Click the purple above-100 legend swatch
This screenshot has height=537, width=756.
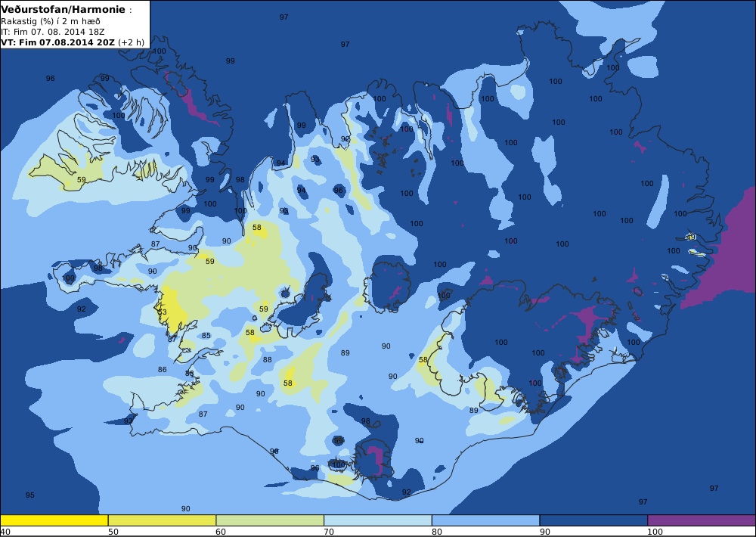[x=702, y=520]
